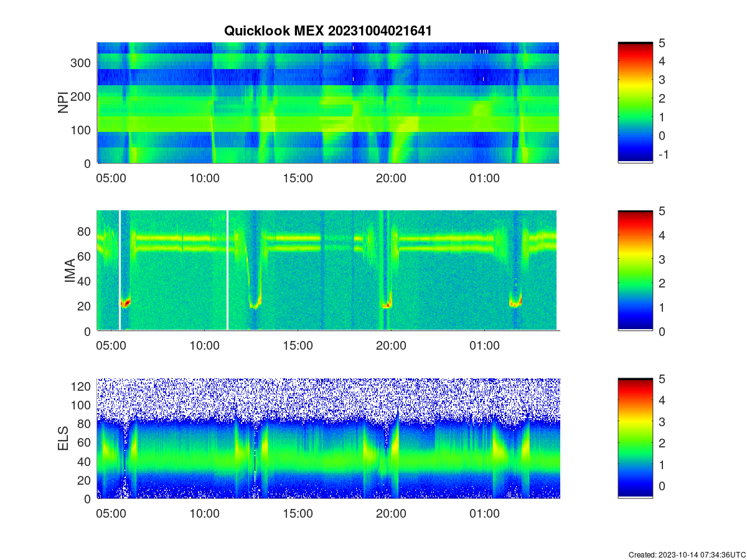
Task: Select the IMA y-axis label
Action: coord(70,271)
